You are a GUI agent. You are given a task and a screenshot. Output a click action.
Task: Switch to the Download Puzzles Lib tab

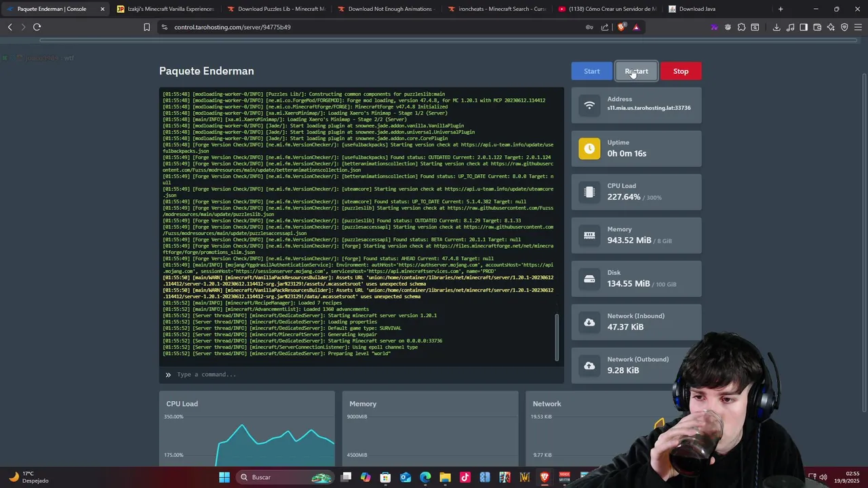tap(276, 9)
